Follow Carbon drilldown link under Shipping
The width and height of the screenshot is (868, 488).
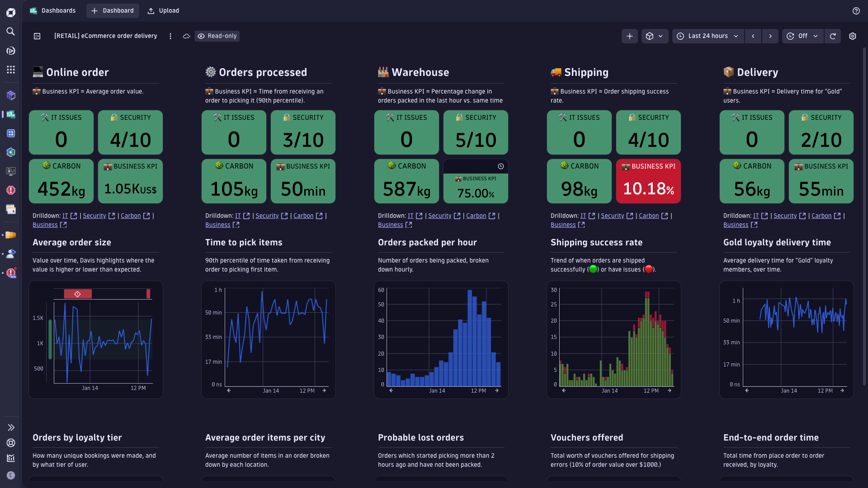648,216
